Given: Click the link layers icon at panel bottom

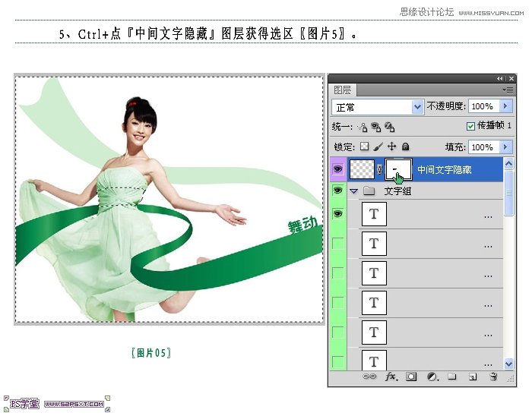Looking at the screenshot, I should pos(369,377).
